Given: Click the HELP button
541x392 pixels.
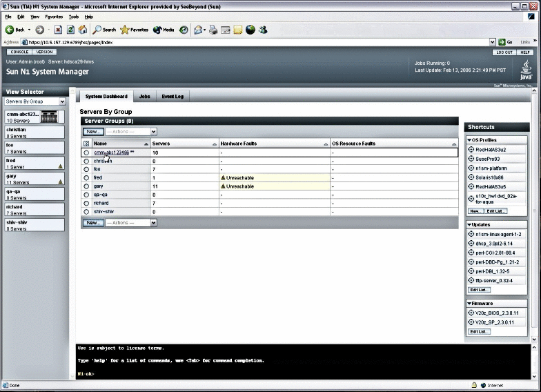Looking at the screenshot, I should pos(524,52).
